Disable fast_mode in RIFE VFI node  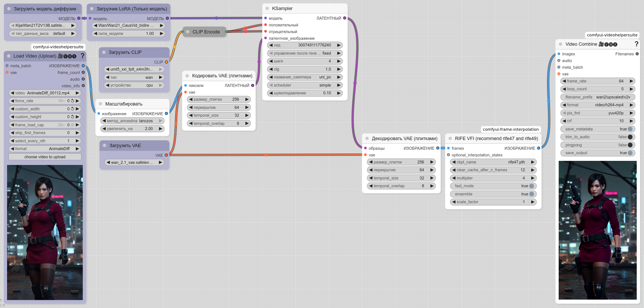pyautogui.click(x=532, y=186)
